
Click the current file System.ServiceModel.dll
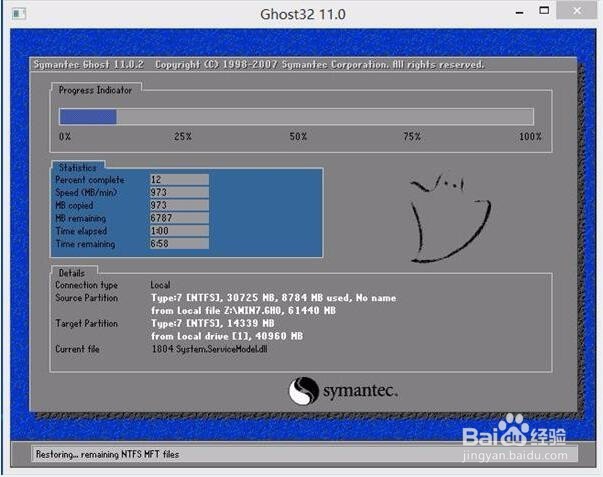click(x=210, y=349)
